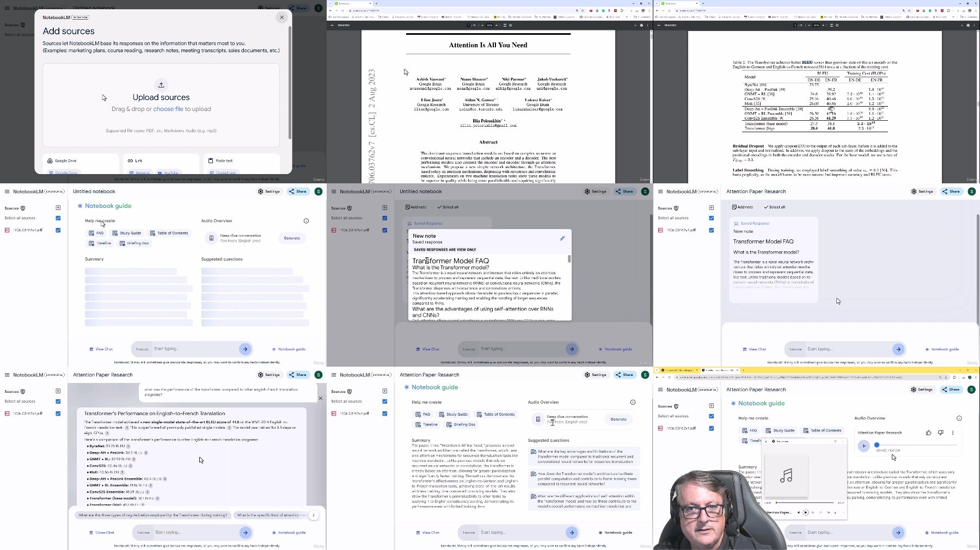This screenshot has height=550, width=980.
Task: Click the regularization suggested question chip
Action: (153, 515)
